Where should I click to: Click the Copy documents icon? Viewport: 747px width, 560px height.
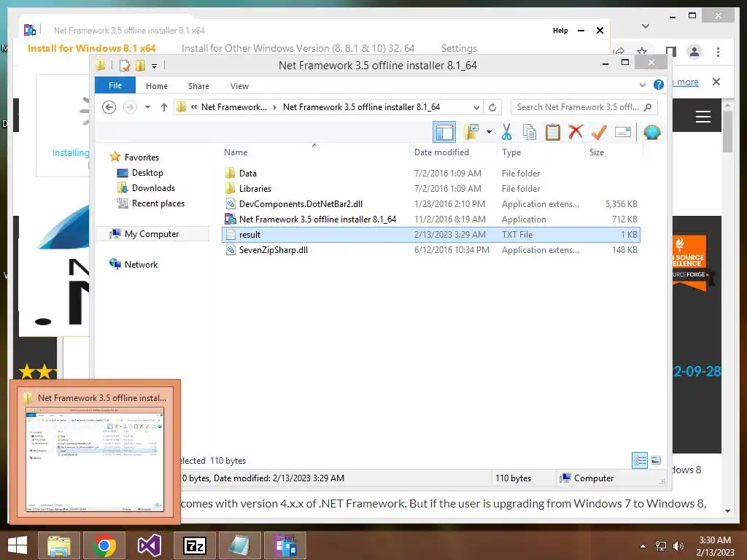tap(530, 132)
